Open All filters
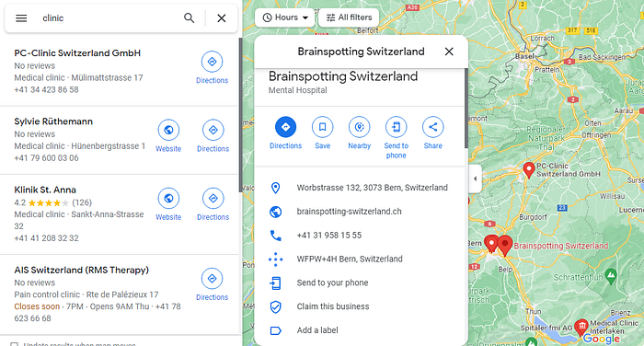 349,17
